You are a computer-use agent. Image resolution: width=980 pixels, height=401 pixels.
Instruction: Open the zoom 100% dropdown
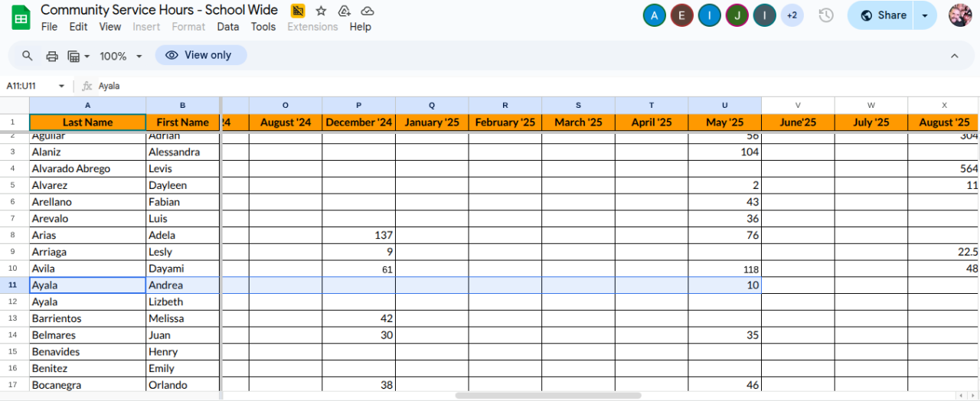click(x=121, y=56)
